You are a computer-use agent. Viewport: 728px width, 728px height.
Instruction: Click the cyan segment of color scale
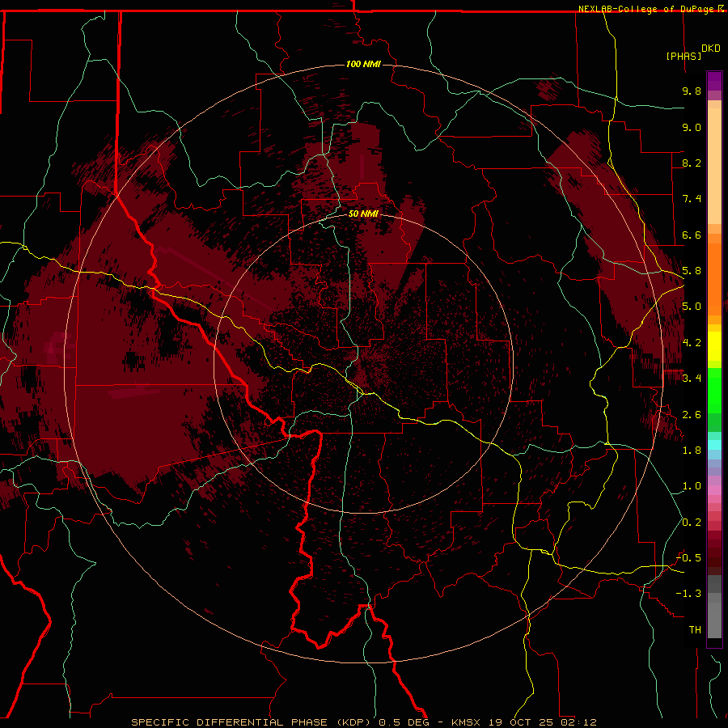pos(714,444)
